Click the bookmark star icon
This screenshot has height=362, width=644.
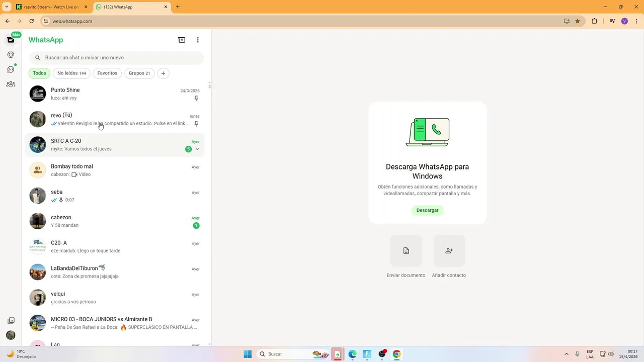pos(578,21)
